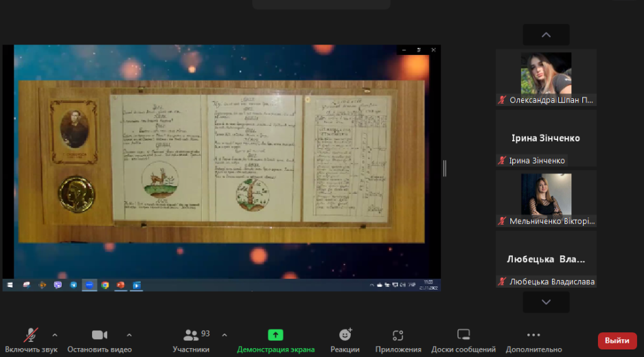
Task: Click Chrome icon in shared taskbar
Action: 105,285
